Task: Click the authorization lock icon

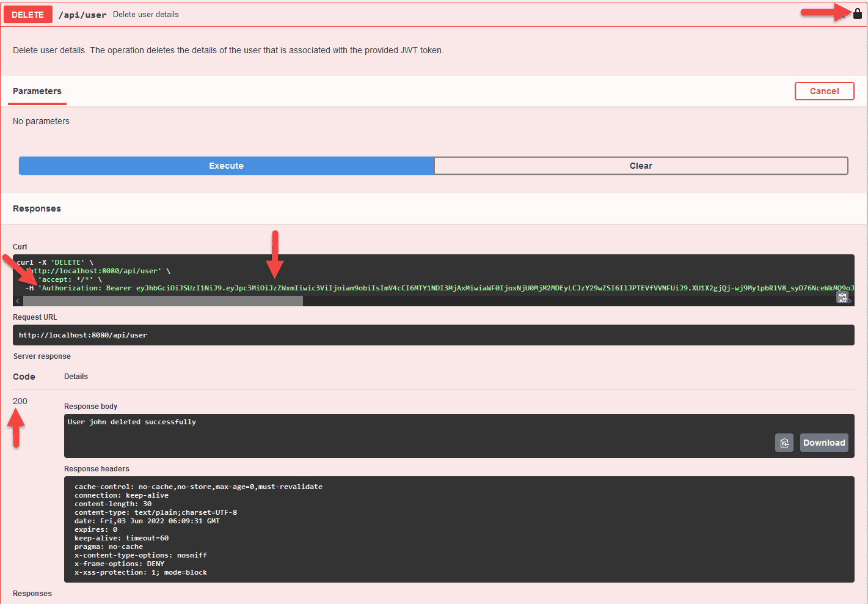Action: click(857, 13)
